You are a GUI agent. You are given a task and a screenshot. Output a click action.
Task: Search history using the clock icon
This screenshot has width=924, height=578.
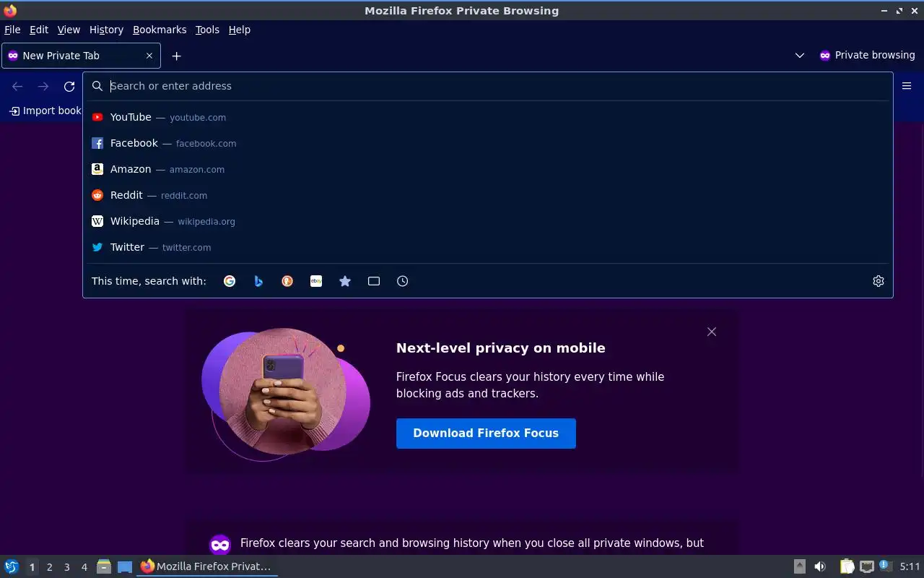tap(403, 281)
